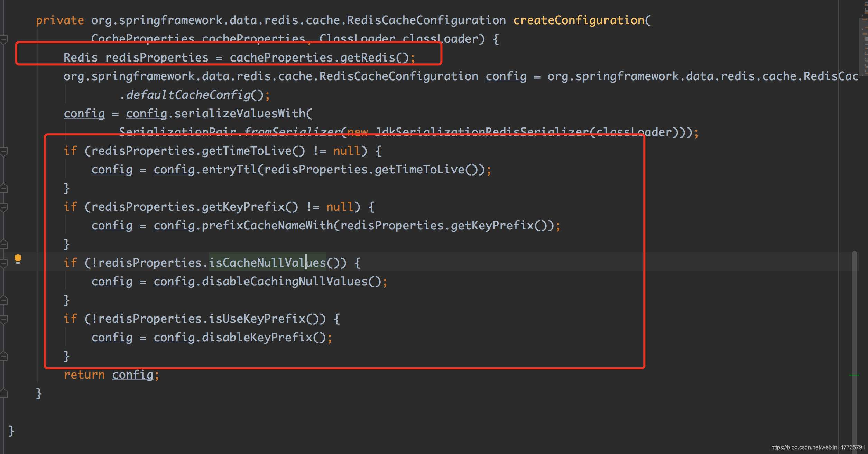The width and height of the screenshot is (868, 454).
Task: Click null in the getKeyPrefix condition
Action: [x=340, y=207]
